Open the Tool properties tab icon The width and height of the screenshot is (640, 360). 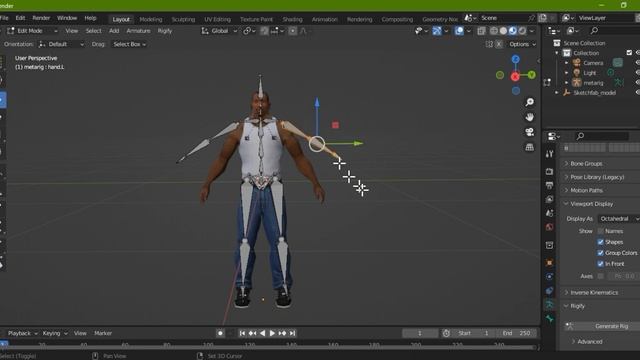pos(549,154)
